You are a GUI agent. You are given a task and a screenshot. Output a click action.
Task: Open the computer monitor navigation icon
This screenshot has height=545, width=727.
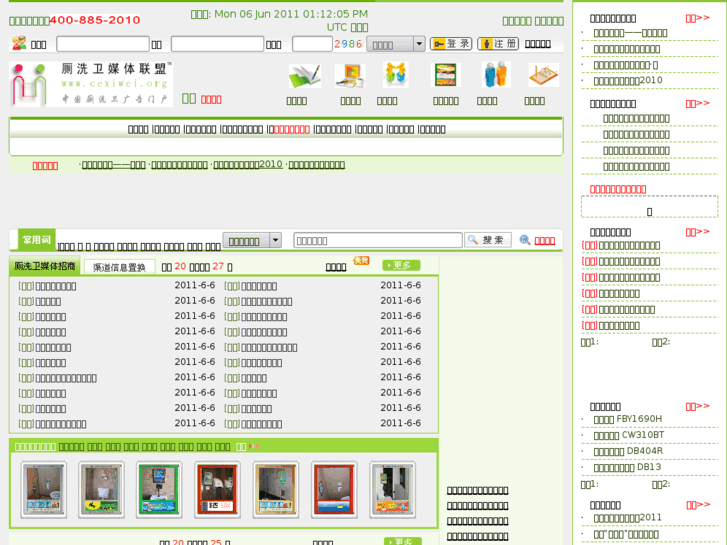pos(350,76)
